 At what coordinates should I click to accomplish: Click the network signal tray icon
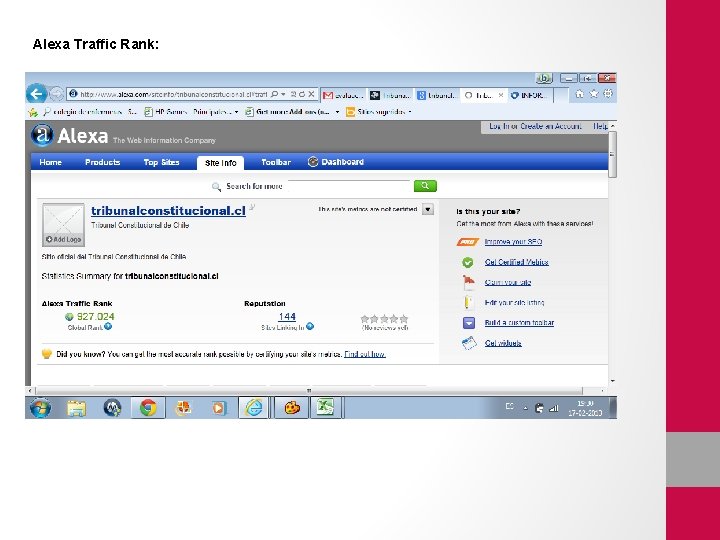click(x=554, y=408)
